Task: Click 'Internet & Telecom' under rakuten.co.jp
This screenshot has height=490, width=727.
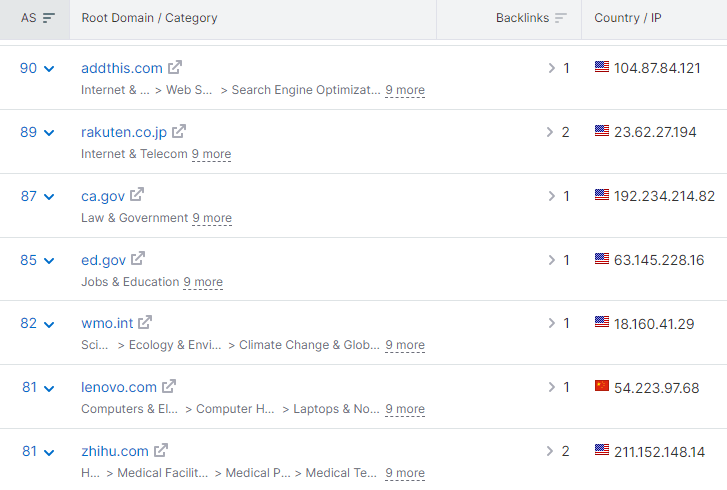Action: (x=134, y=154)
